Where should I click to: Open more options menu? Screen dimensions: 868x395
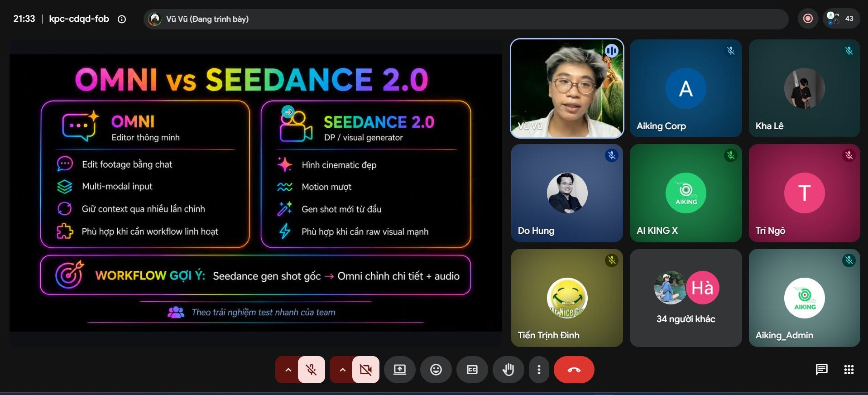click(x=539, y=370)
